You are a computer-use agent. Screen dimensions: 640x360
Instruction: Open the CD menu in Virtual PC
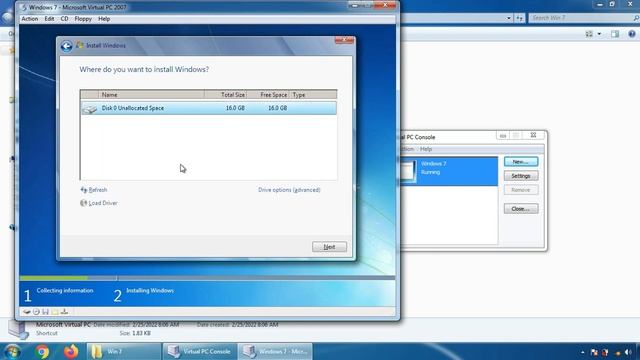[x=64, y=19]
